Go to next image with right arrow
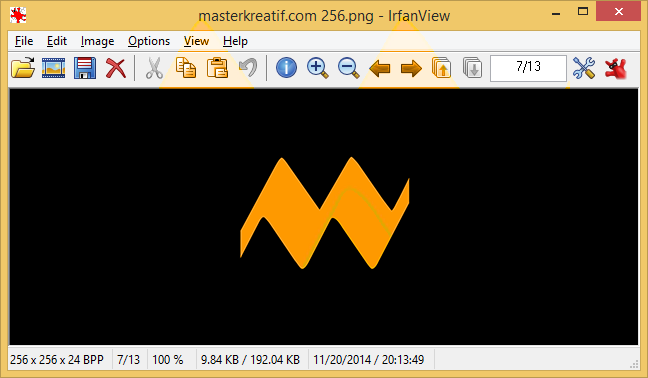Image resolution: width=648 pixels, height=378 pixels. point(411,69)
